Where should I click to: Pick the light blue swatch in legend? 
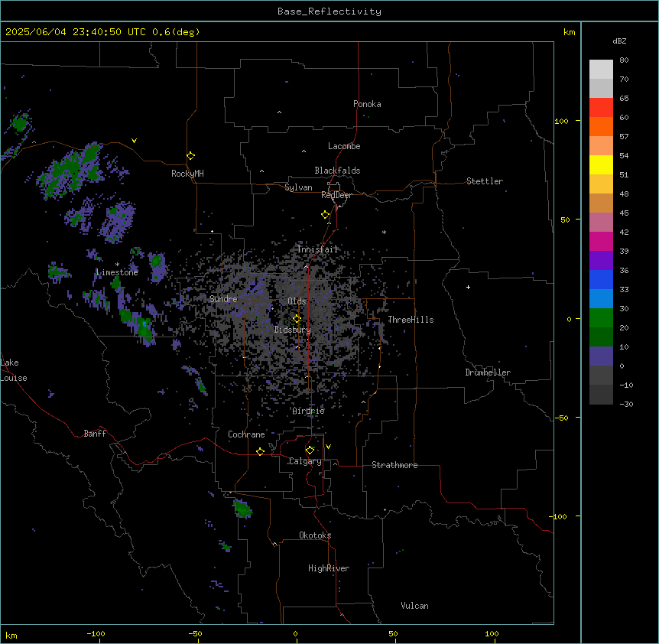pos(601,298)
